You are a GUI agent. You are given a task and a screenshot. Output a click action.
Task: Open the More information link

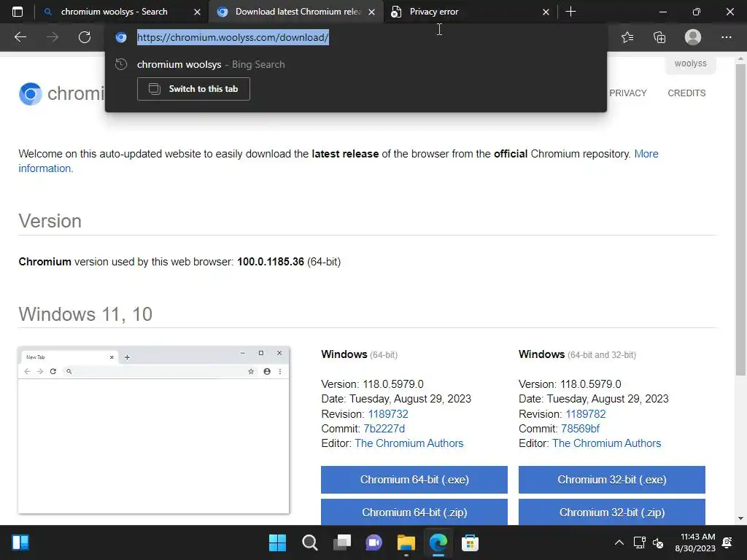646,154
